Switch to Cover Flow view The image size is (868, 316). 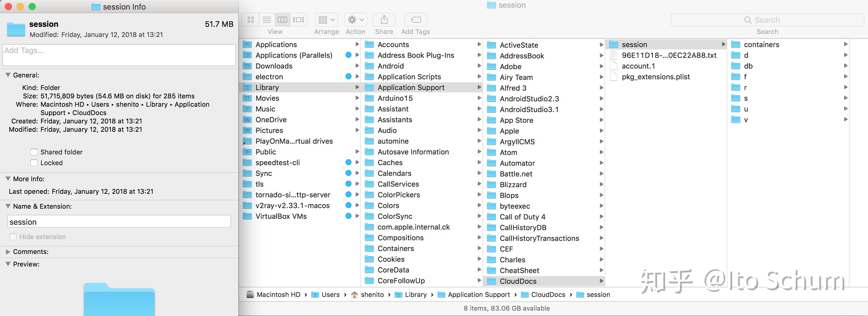click(298, 20)
